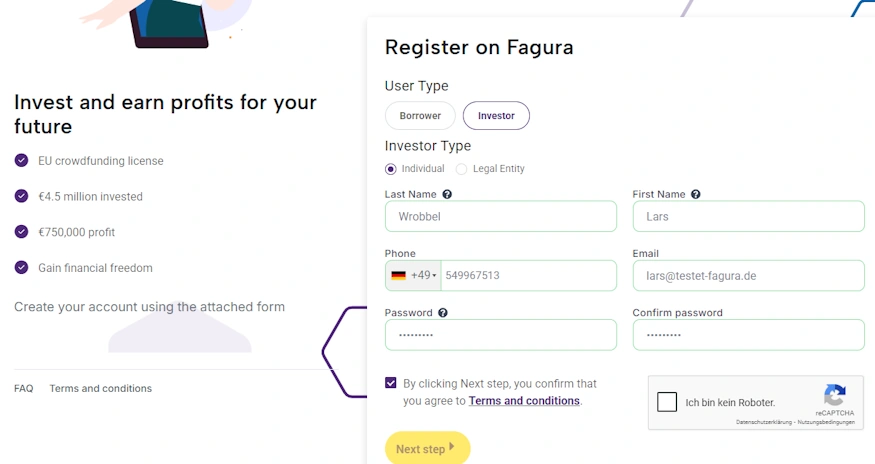Choose the Borrower user type

click(420, 116)
